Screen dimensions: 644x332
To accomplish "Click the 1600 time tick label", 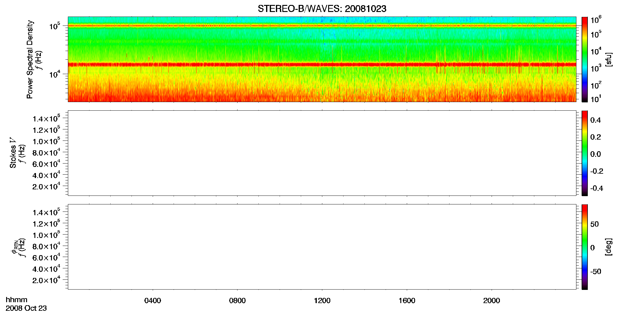I will [x=407, y=301].
